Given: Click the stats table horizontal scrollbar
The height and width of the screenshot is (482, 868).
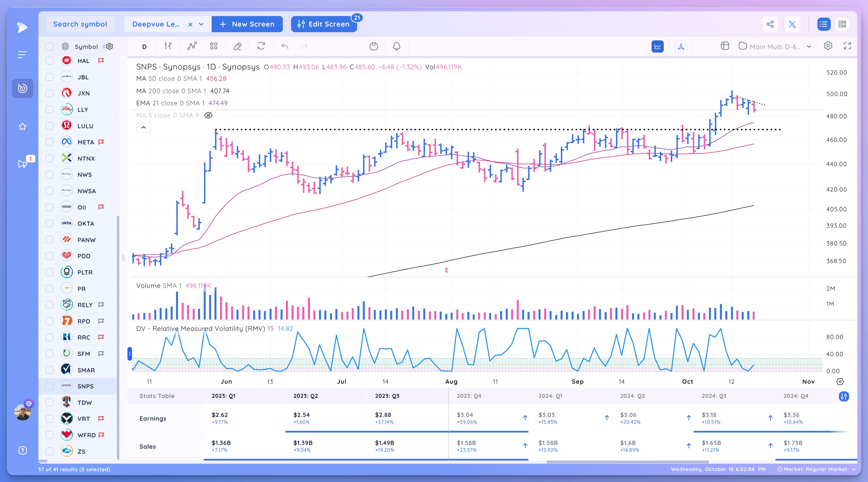Looking at the screenshot, I should [628, 461].
